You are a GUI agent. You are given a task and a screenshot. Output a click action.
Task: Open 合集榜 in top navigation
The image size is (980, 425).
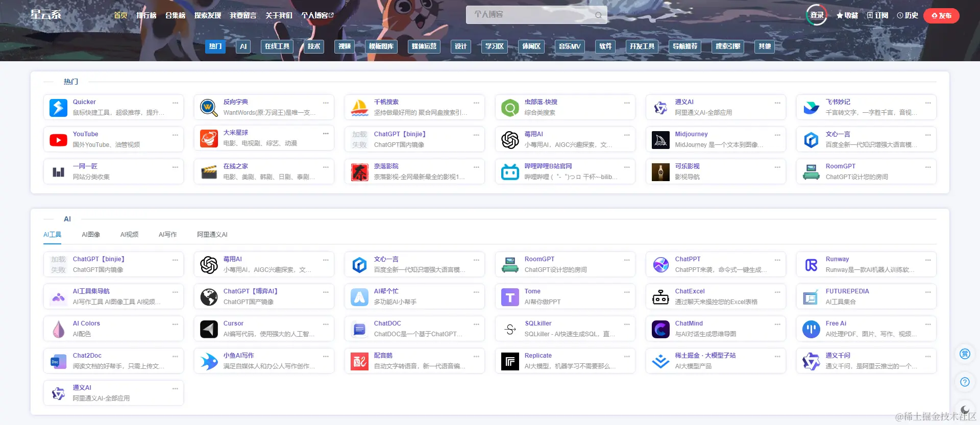point(176,15)
